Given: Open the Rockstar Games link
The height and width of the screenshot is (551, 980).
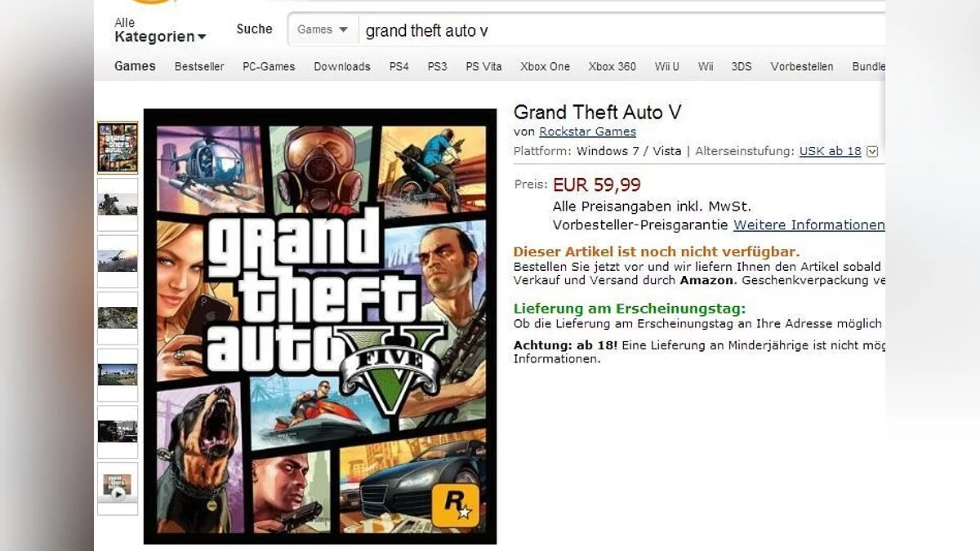Looking at the screenshot, I should click(x=587, y=131).
